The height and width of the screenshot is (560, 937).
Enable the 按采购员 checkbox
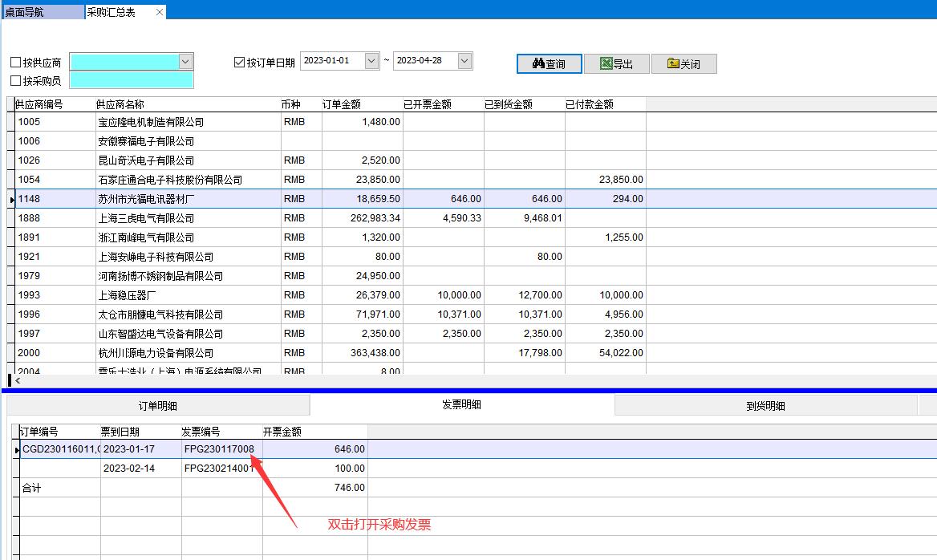(15, 81)
